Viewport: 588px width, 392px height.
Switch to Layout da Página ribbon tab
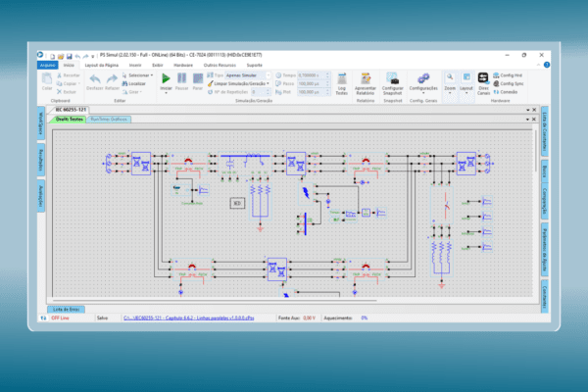101,66
